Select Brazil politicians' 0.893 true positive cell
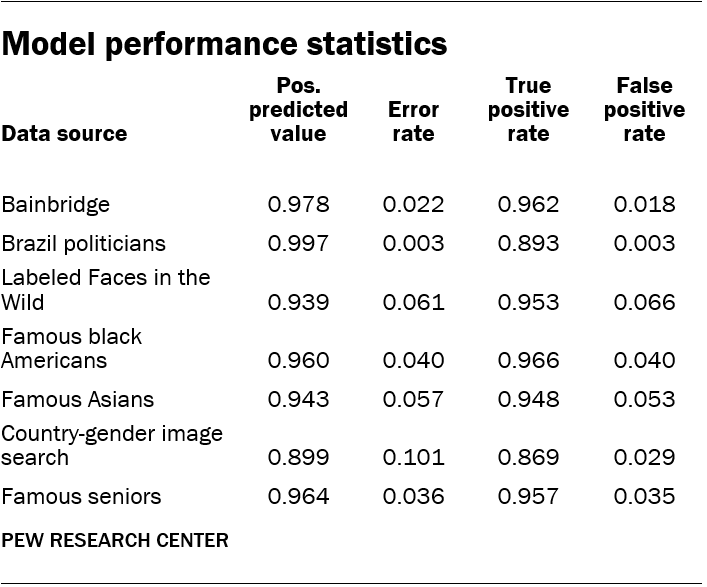 528,243
